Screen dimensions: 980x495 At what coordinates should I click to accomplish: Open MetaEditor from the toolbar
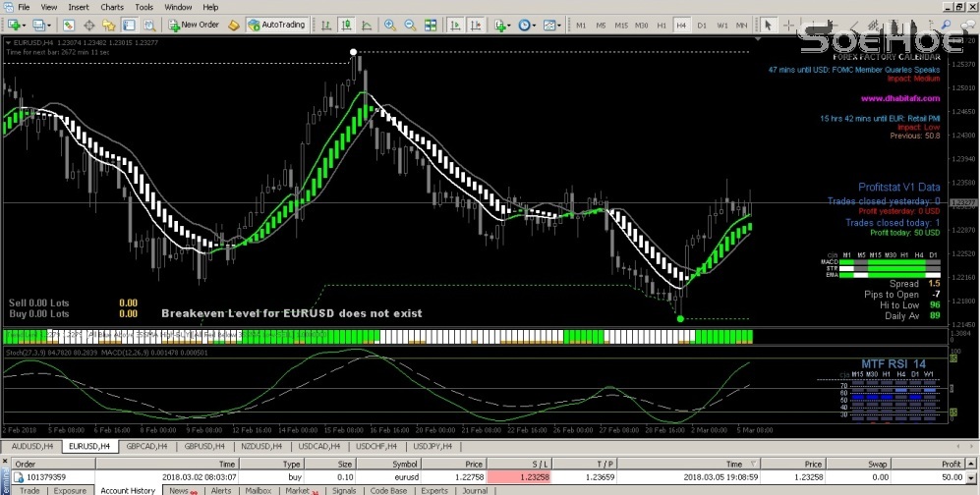(233, 25)
